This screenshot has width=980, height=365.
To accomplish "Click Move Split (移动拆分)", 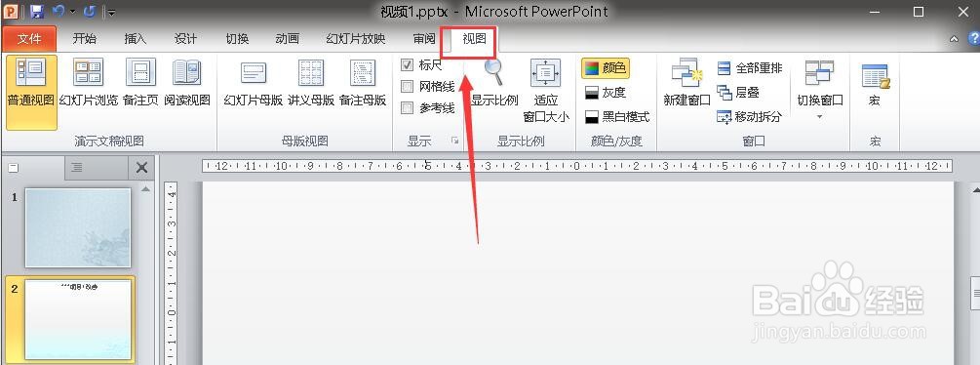I will point(749,116).
